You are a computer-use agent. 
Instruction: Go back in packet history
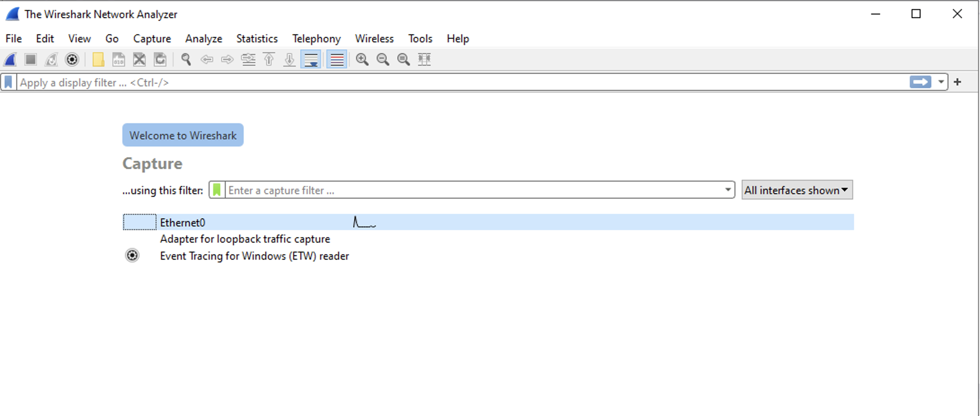pyautogui.click(x=207, y=59)
